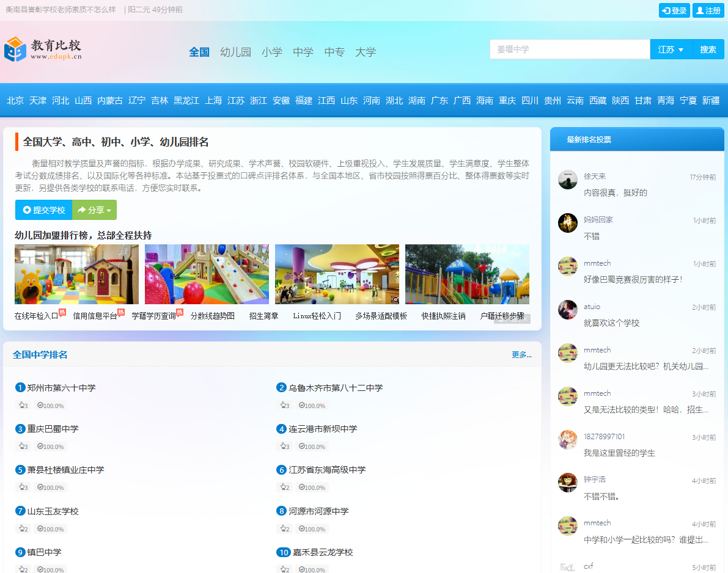Click mmtech's avatar in the comments panel
Viewport: 728px width, 573px height.
click(567, 266)
